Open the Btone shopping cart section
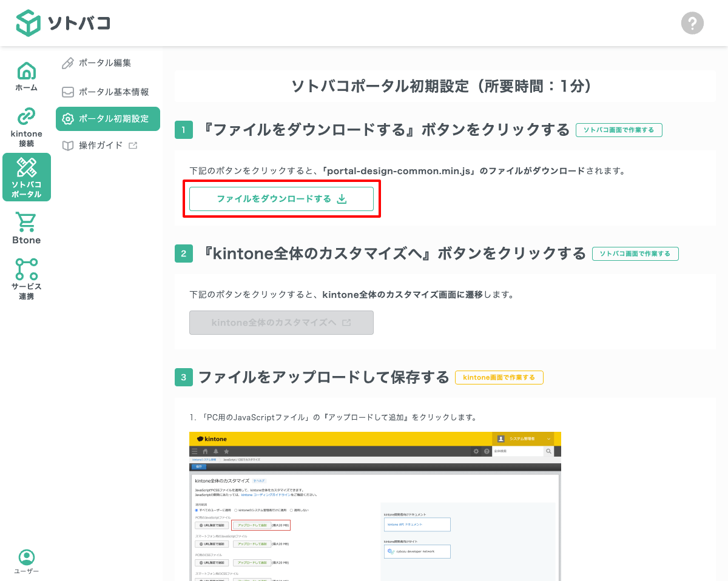This screenshot has height=581, width=728. tap(26, 227)
